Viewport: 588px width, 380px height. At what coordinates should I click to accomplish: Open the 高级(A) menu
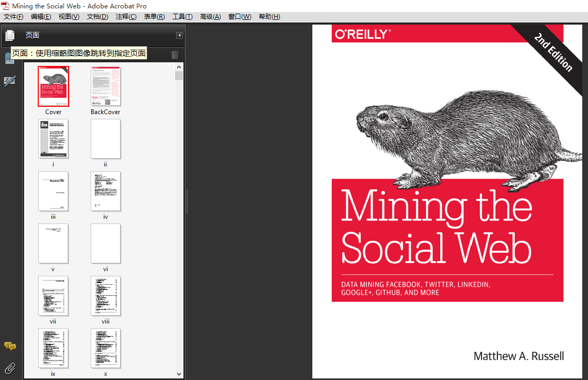(210, 17)
